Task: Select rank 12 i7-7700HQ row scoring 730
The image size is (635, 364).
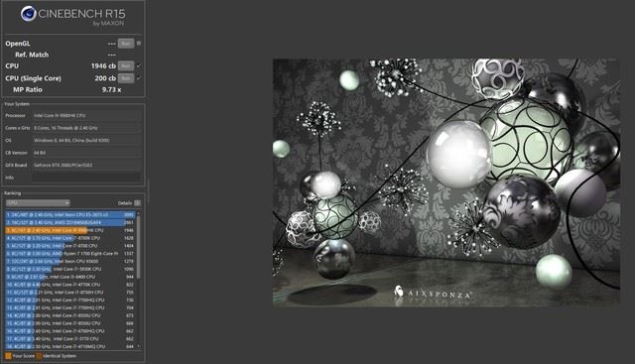Action: [70, 300]
